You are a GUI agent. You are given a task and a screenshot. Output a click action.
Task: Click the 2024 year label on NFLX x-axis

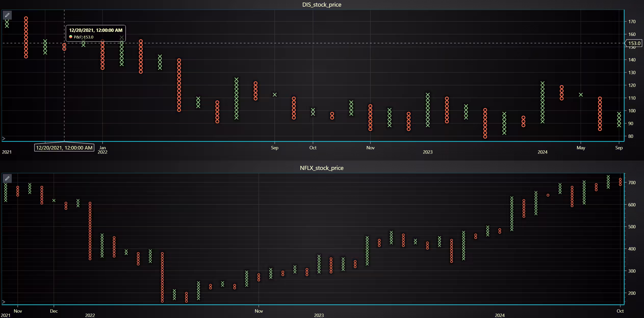[x=500, y=315]
